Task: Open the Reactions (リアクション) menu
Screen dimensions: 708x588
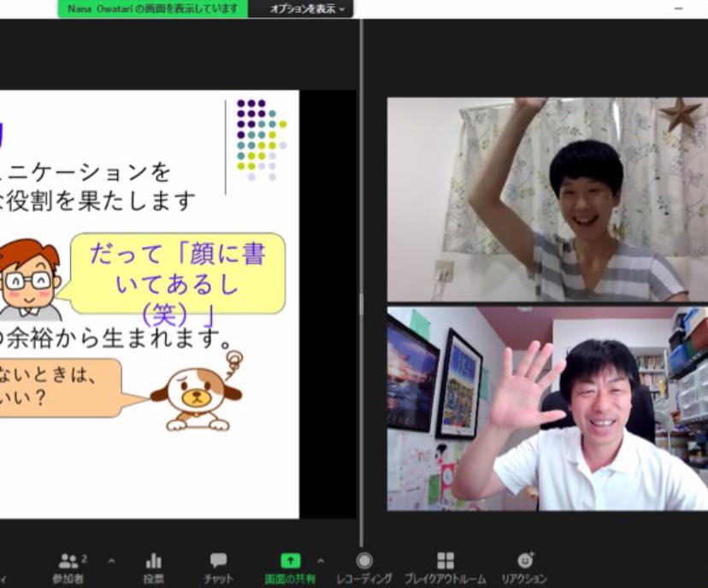Action: pos(524,567)
